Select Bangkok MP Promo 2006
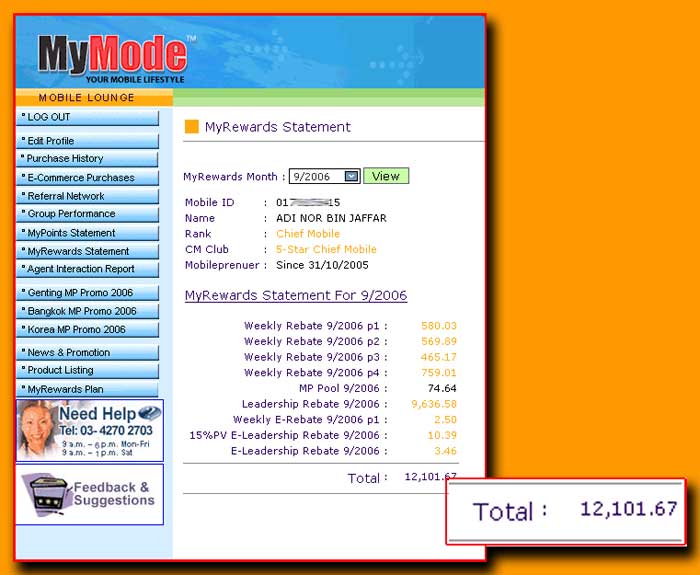 (x=87, y=311)
